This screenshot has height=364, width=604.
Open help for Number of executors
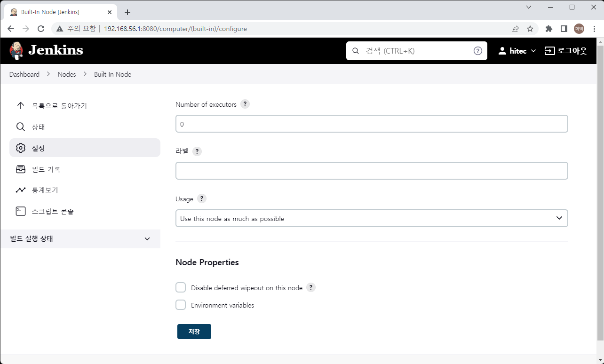point(245,104)
